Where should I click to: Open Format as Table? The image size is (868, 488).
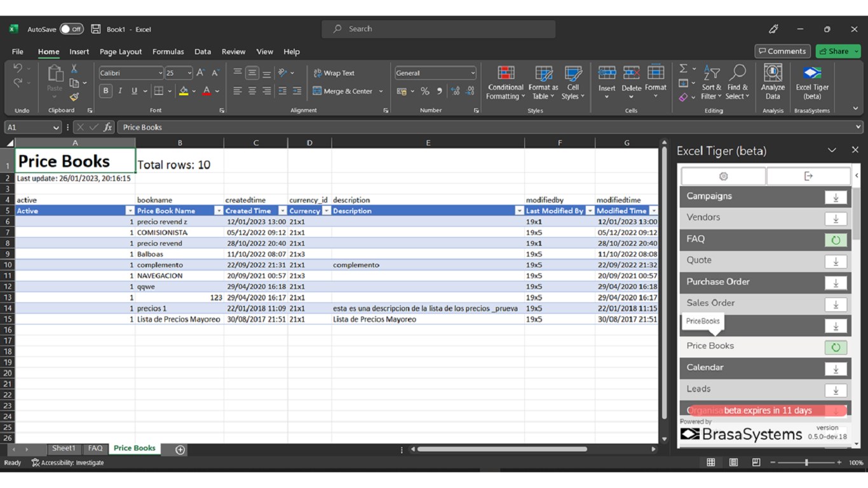point(543,83)
